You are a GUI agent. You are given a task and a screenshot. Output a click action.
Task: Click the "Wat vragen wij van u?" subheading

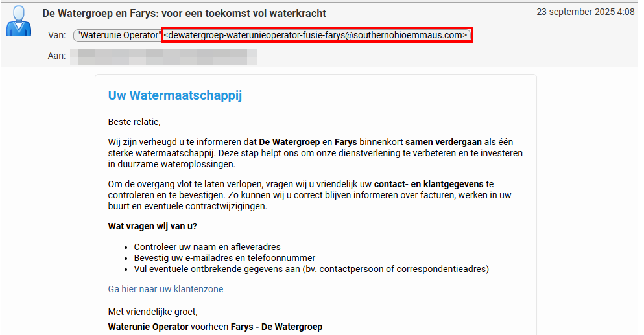tap(152, 226)
